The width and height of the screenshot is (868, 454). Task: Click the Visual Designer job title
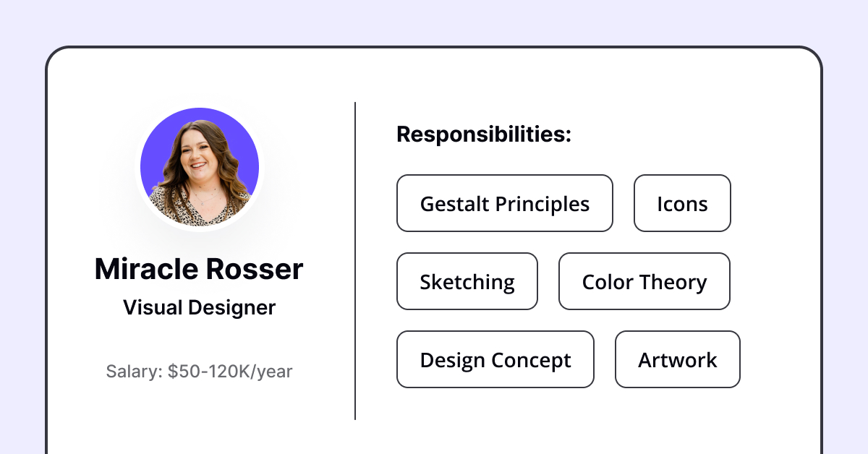click(200, 307)
